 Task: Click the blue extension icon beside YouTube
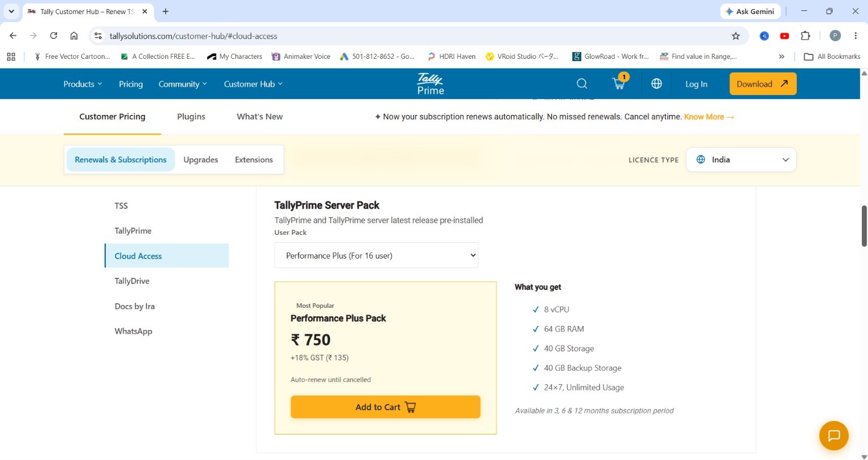764,36
